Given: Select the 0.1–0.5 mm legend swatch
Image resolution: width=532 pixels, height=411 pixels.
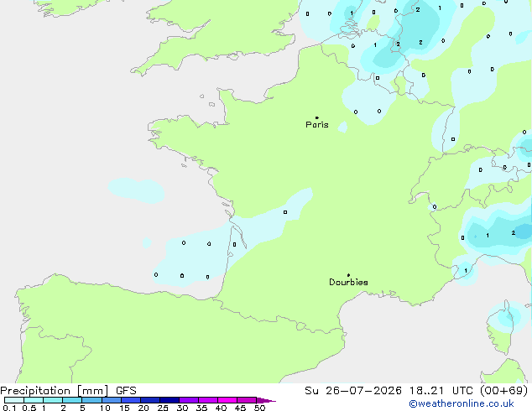Looking at the screenshot, I should [x=14, y=400].
